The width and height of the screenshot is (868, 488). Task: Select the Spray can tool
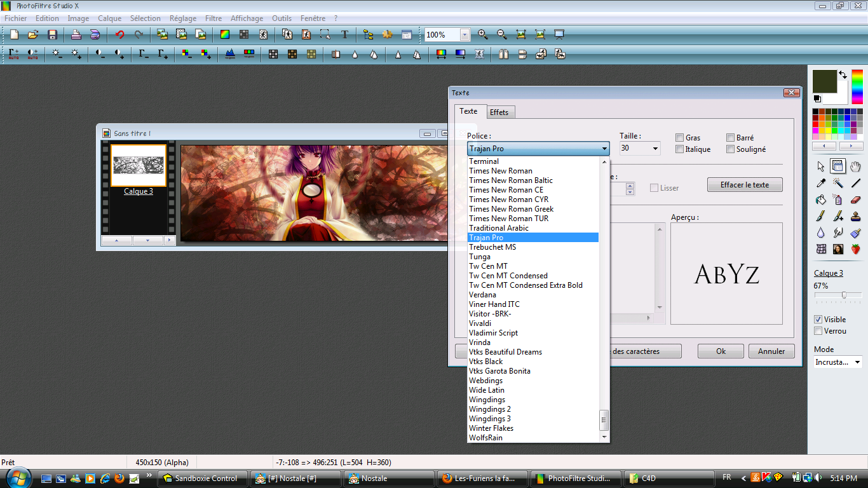pyautogui.click(x=838, y=200)
